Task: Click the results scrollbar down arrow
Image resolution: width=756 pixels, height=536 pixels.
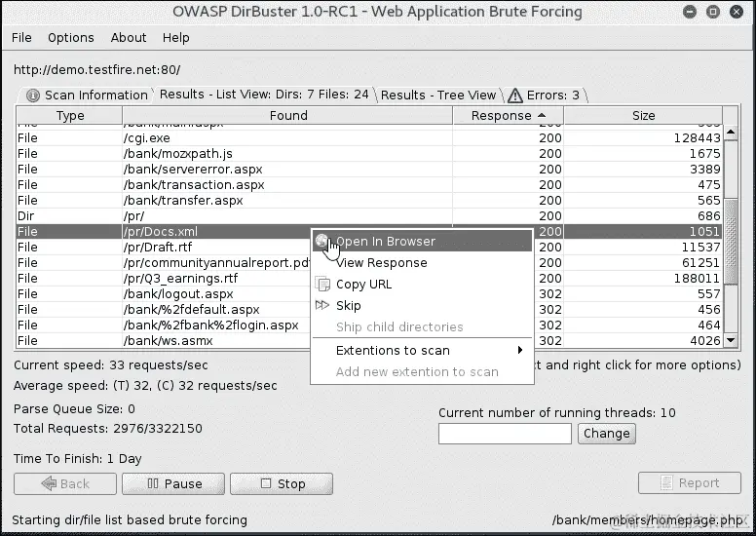Action: coord(731,340)
